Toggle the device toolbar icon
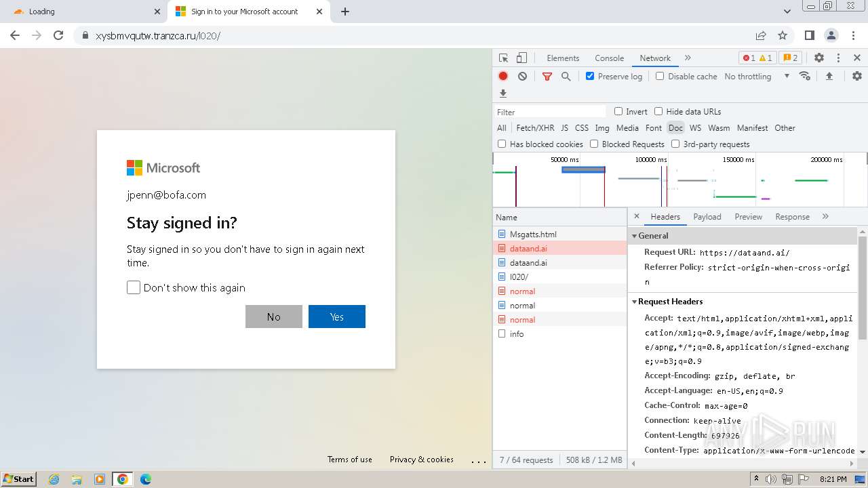Screen dimensions: 868x488 click(x=521, y=58)
